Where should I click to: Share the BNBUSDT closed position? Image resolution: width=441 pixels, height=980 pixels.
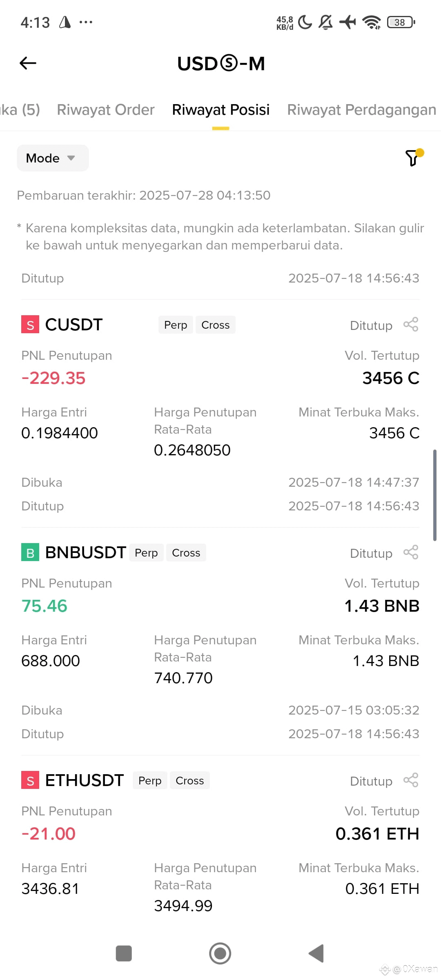(x=411, y=552)
